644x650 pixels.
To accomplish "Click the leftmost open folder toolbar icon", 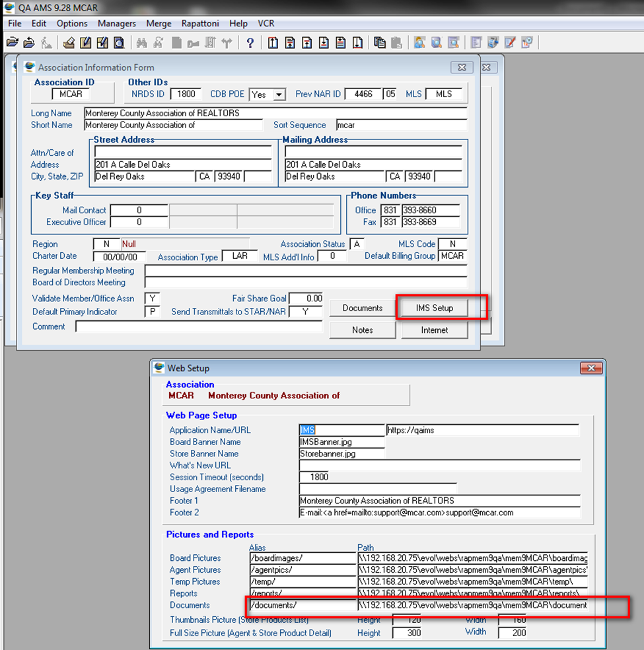I will tap(11, 43).
